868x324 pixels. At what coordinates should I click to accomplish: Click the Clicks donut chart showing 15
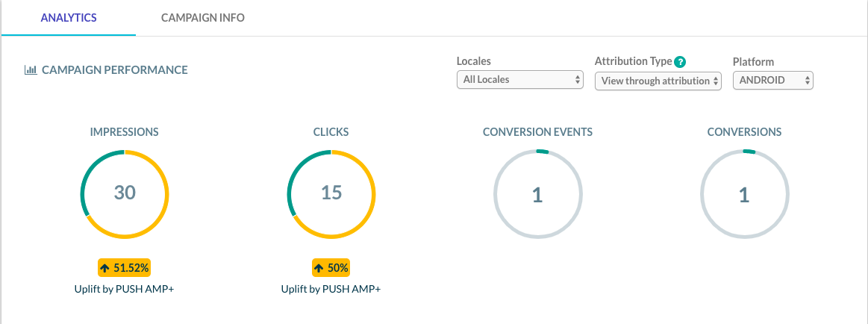click(x=331, y=194)
